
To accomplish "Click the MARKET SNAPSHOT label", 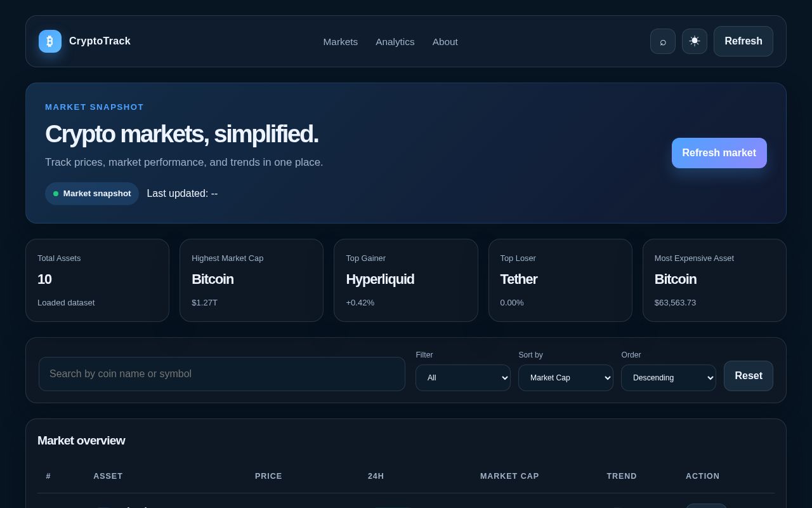I will coord(95,107).
